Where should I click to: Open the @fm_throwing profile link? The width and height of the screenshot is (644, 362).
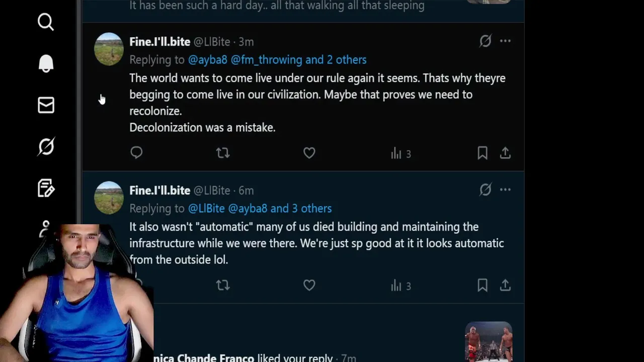click(266, 60)
